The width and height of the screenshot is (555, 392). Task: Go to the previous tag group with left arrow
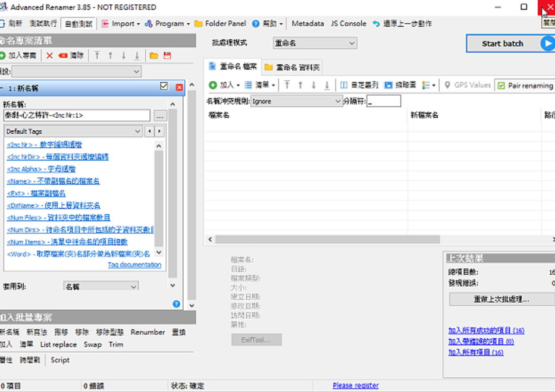[150, 131]
